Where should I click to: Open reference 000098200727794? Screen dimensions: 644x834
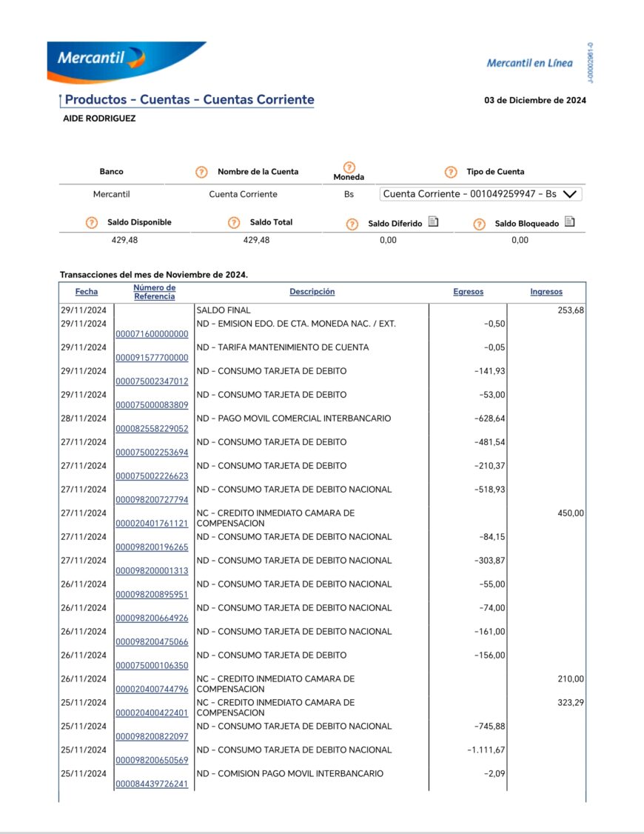click(152, 499)
